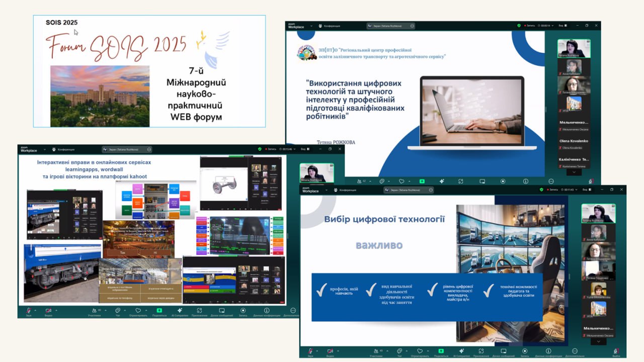Show more participants arrow in bottom-right window gallery

(598, 341)
